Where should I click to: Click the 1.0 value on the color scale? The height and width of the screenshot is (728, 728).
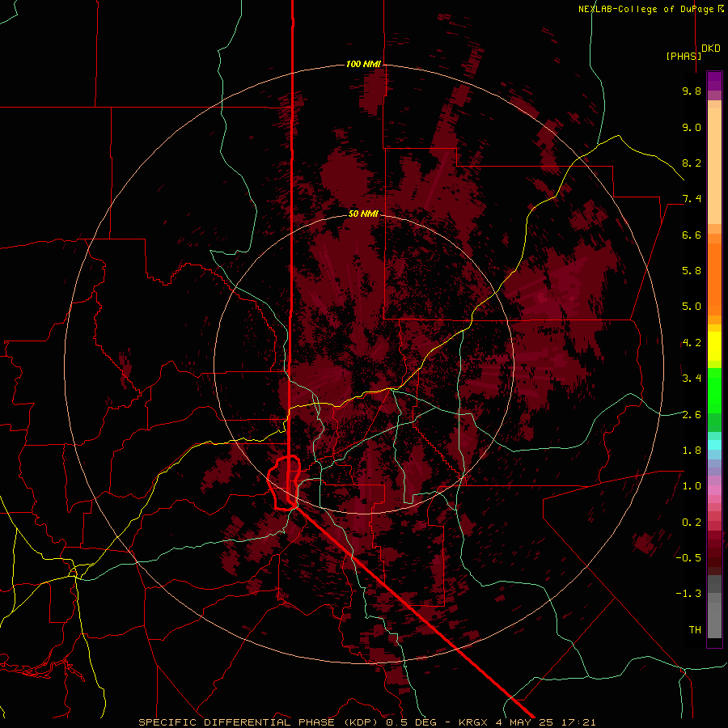[x=692, y=486]
